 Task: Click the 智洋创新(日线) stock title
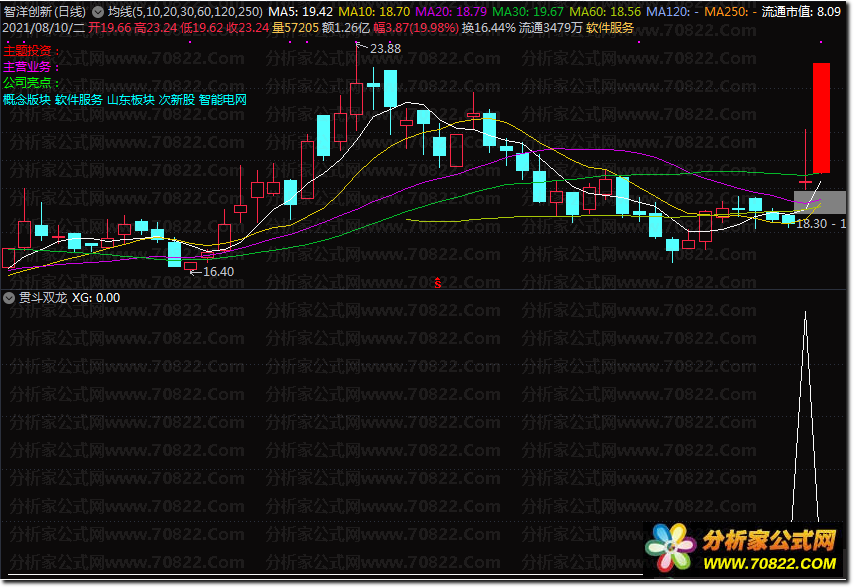tap(45, 11)
